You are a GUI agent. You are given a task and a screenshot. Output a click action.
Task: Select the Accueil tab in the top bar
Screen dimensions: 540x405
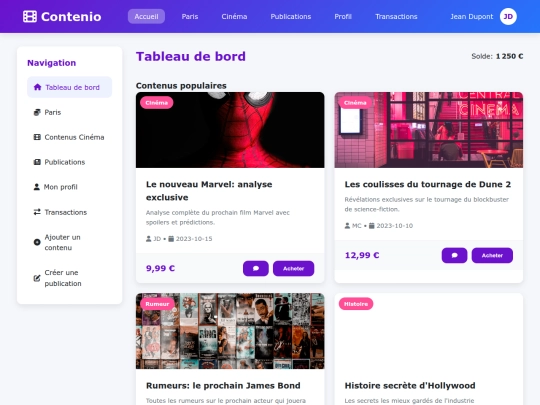146,17
